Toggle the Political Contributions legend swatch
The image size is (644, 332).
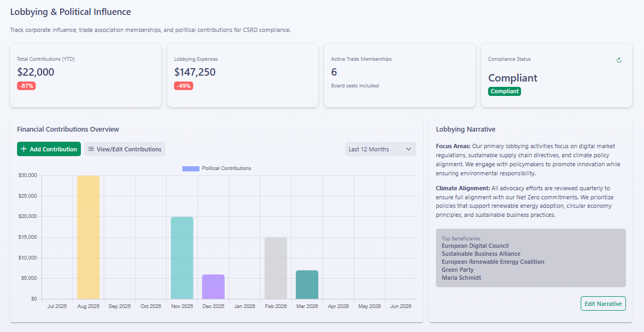[191, 168]
